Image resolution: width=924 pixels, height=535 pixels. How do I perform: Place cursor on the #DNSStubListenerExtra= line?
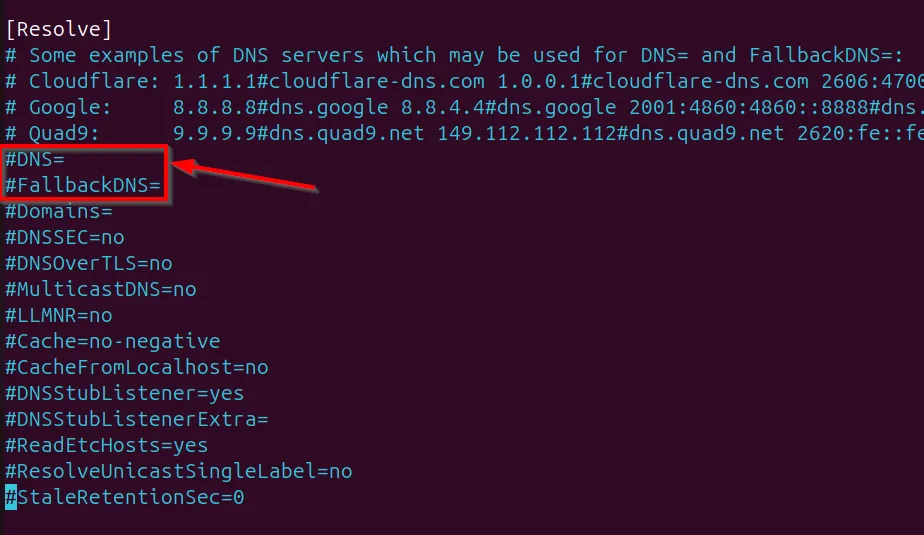coord(137,419)
